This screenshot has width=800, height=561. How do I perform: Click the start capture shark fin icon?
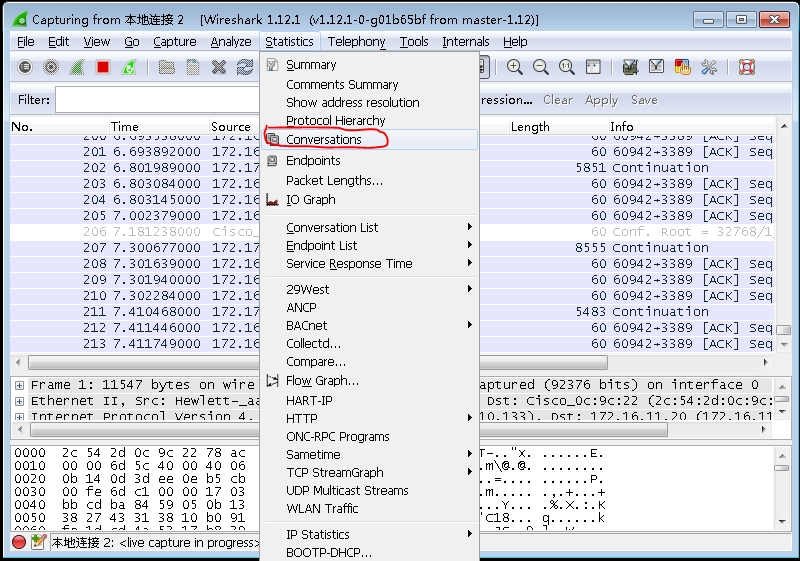pyautogui.click(x=77, y=67)
